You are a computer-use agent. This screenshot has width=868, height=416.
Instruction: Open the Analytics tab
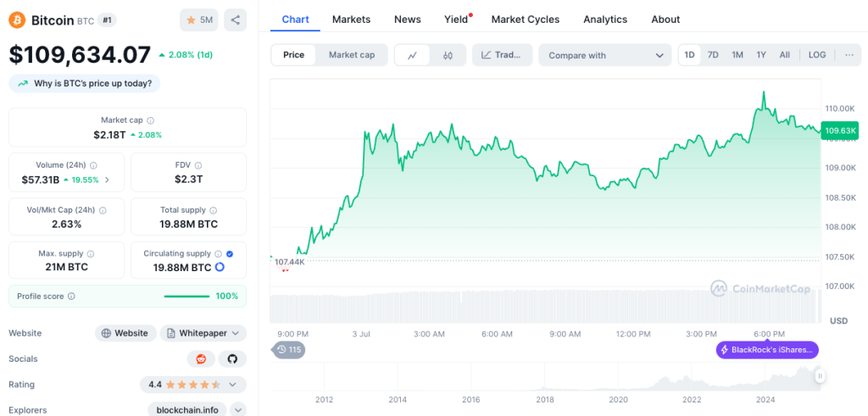pyautogui.click(x=605, y=19)
